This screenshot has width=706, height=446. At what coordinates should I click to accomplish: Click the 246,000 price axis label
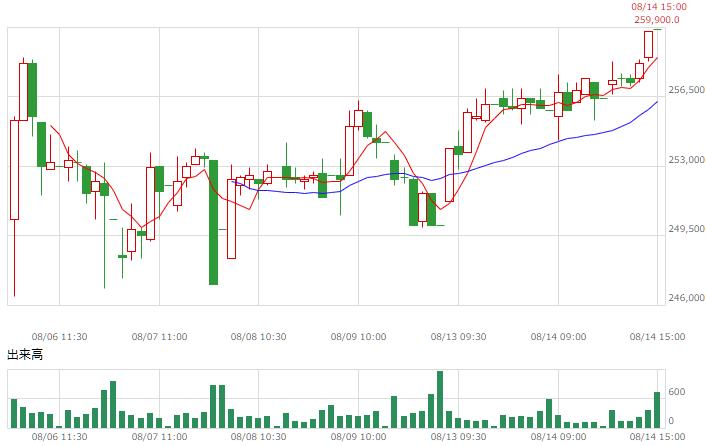point(687,298)
